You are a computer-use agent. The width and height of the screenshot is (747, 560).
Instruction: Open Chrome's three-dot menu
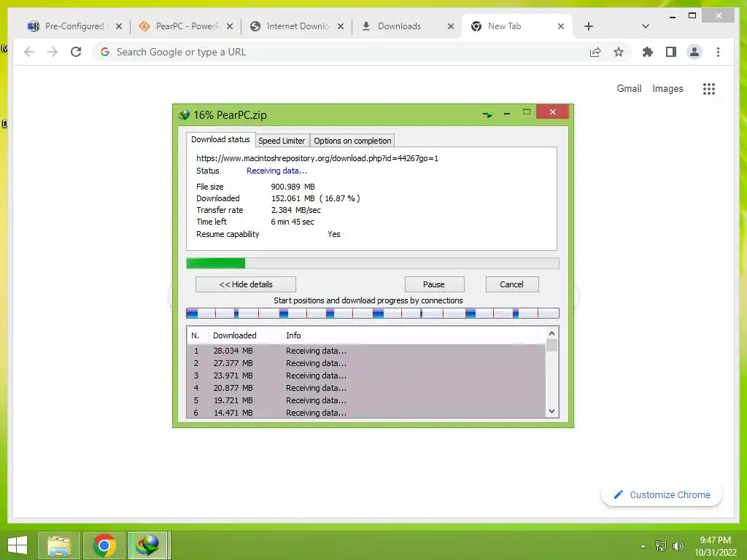point(718,52)
